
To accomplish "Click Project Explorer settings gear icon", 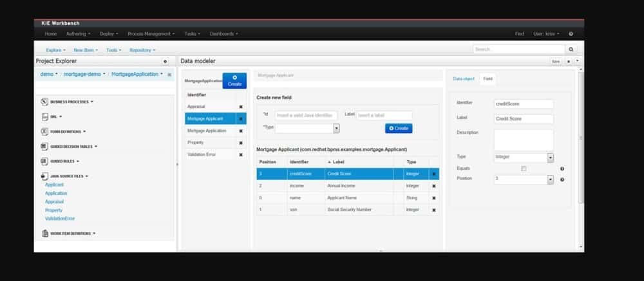I will click(x=165, y=61).
